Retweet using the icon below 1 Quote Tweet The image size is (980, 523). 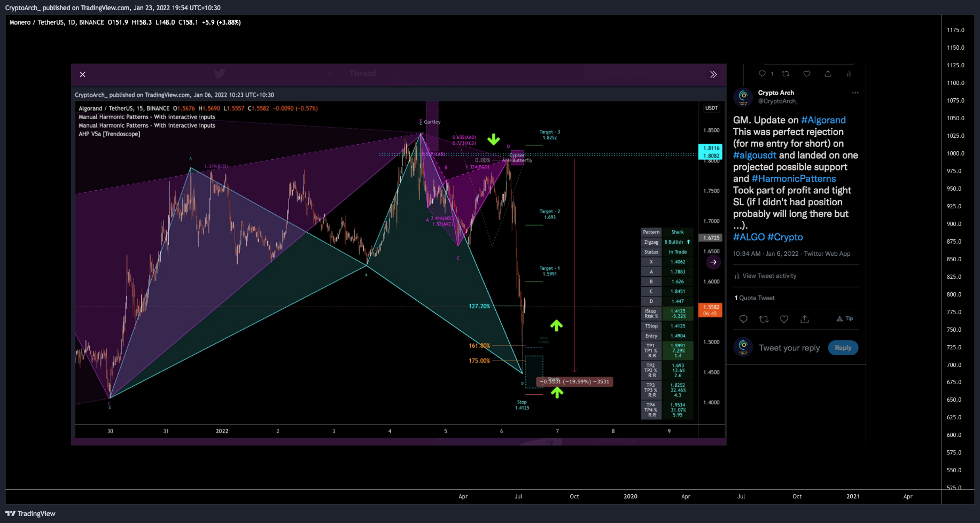pyautogui.click(x=764, y=319)
